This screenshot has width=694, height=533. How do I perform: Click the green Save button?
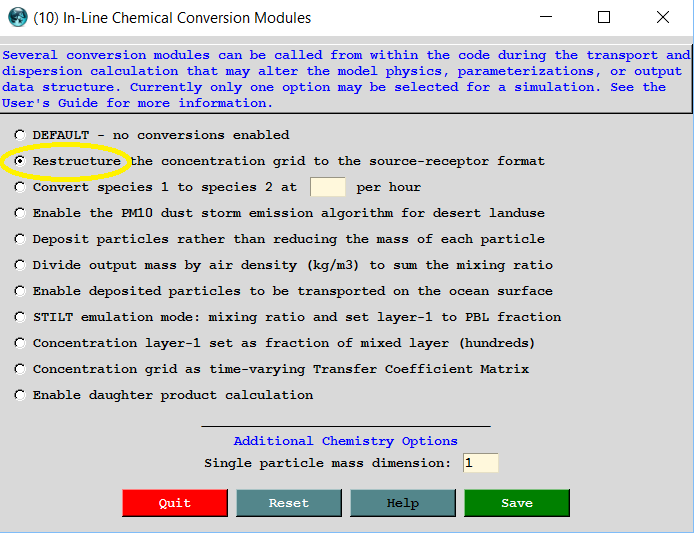516,503
